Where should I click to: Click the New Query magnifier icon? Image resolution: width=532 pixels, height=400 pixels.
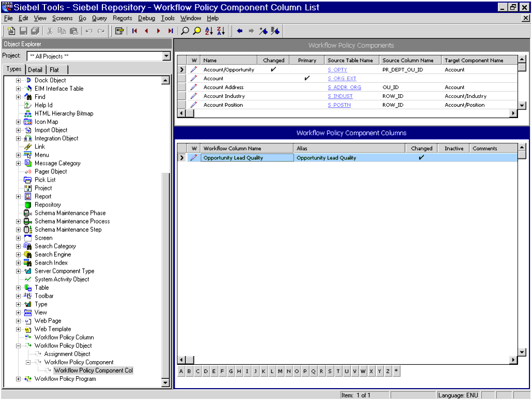pos(185,31)
